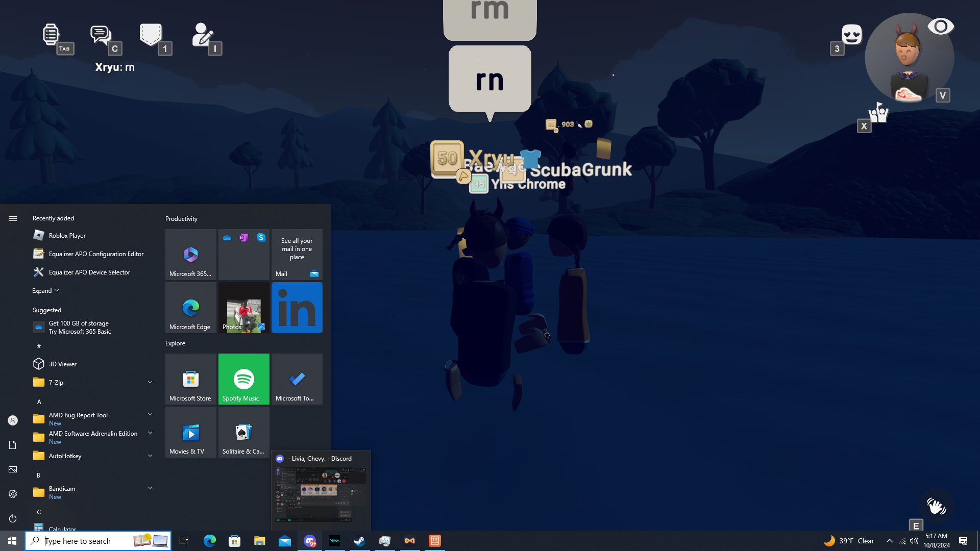Open the watch menu icon (Tab)
The height and width of the screenshot is (551, 980).
click(51, 35)
